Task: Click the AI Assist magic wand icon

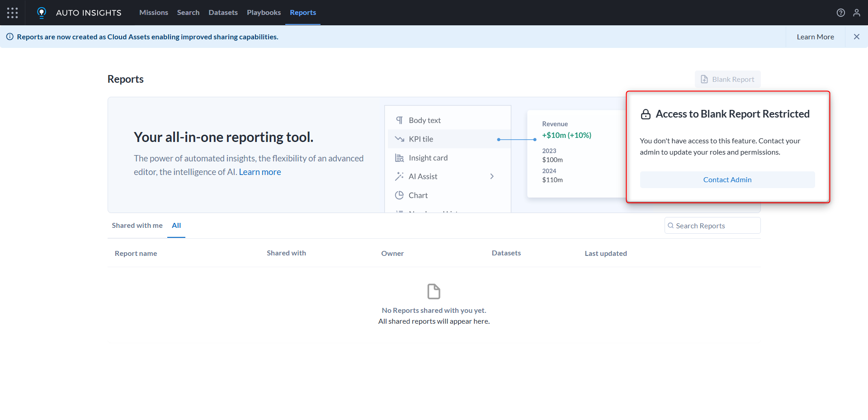Action: (400, 176)
